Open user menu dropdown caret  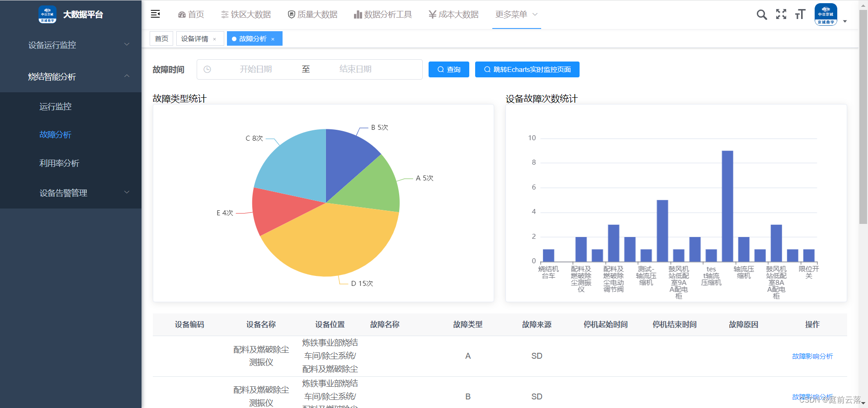845,21
